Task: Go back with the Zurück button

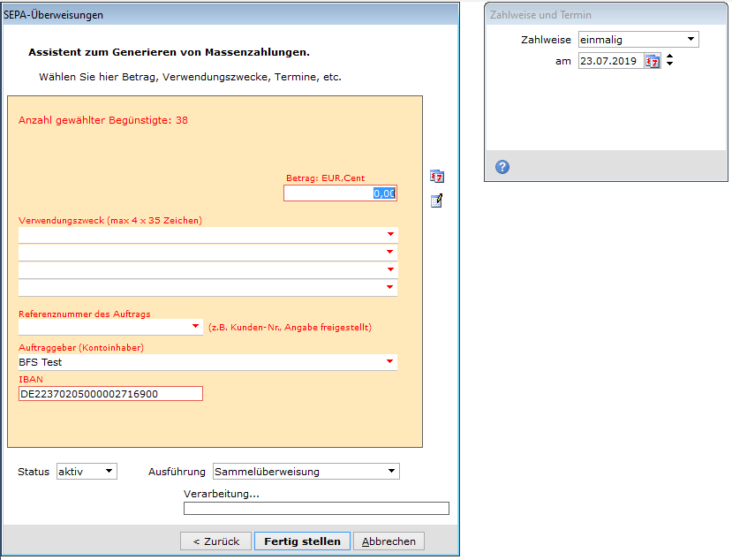Action: [x=215, y=541]
